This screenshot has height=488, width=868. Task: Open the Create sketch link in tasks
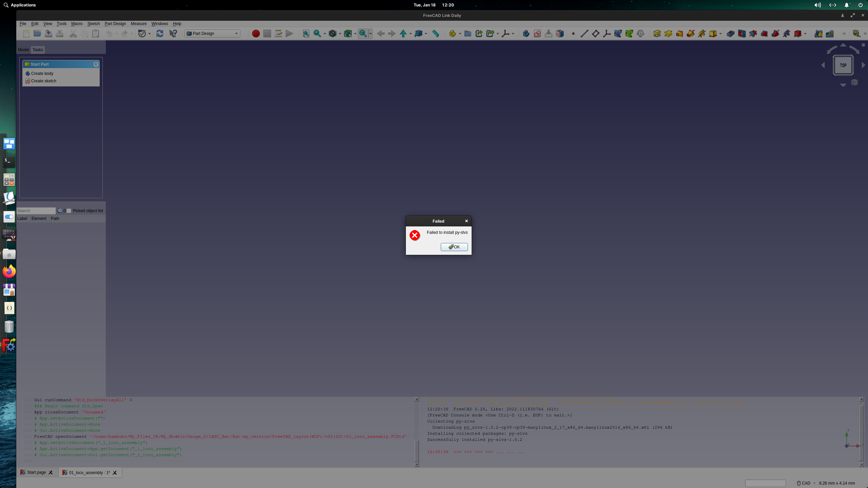pos(44,81)
